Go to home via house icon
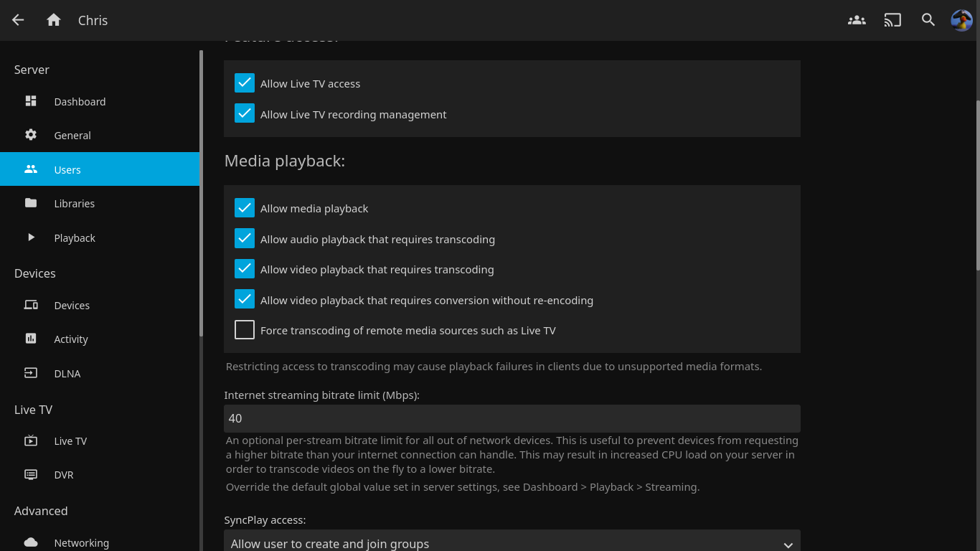The height and width of the screenshot is (551, 980). pyautogui.click(x=54, y=20)
